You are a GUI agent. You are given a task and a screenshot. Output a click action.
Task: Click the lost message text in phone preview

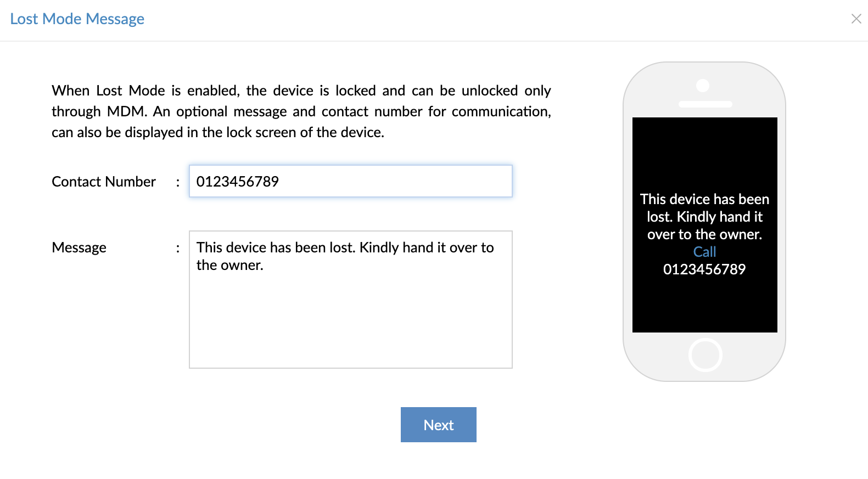[704, 217]
